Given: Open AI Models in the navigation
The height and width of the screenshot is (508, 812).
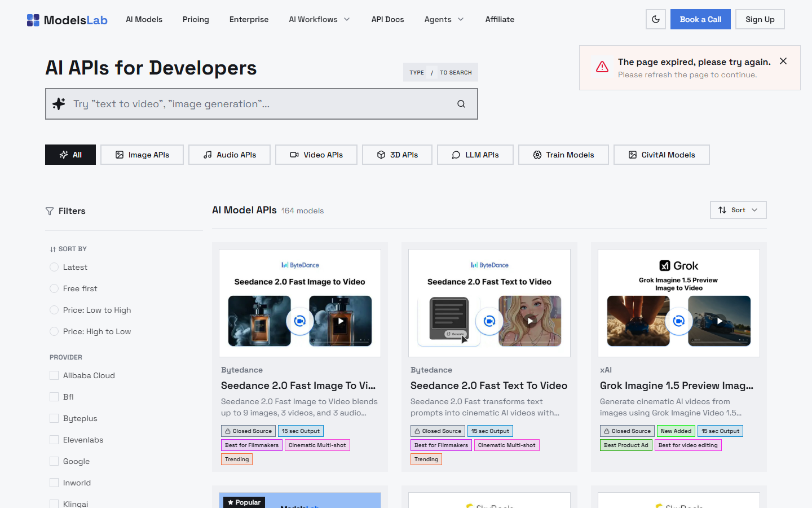Looking at the screenshot, I should (x=144, y=19).
